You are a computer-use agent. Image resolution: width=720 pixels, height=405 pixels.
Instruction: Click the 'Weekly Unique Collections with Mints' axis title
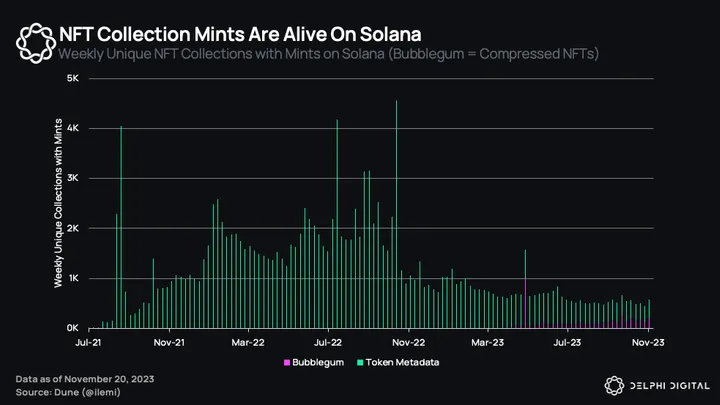point(57,203)
